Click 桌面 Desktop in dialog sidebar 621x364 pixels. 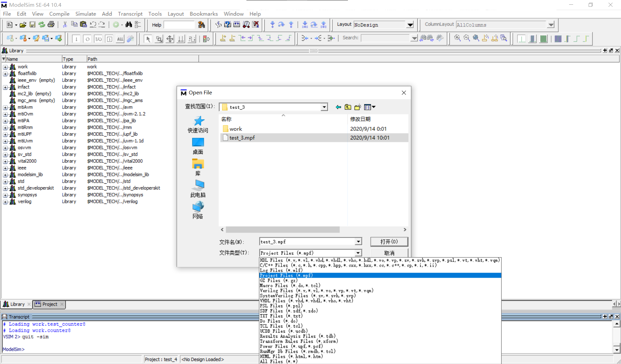pos(198,146)
